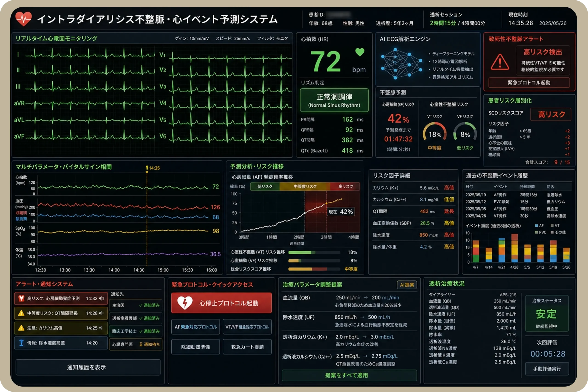Run manual evaluation 手動評価実行
Screen dimensions: 588x392
coord(547,369)
